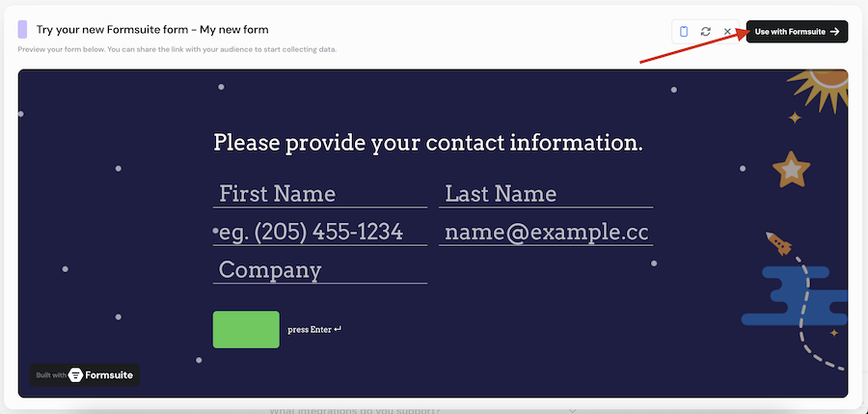Viewport: 868px width, 414px height.
Task: Switch to mobile preview with the phone icon
Action: point(684,31)
